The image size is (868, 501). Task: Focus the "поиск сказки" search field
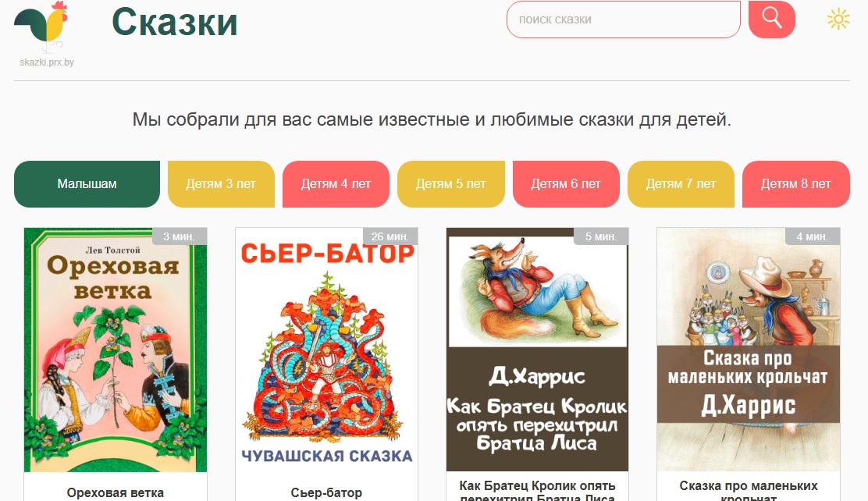click(x=624, y=20)
